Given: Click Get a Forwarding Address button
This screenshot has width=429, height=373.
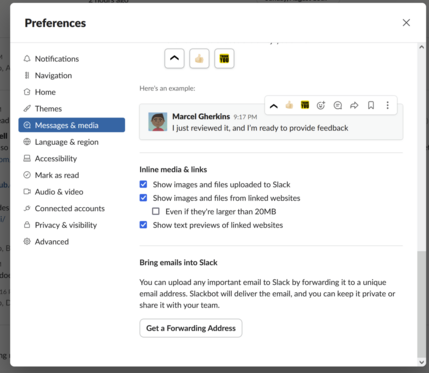Looking at the screenshot, I should (x=191, y=328).
